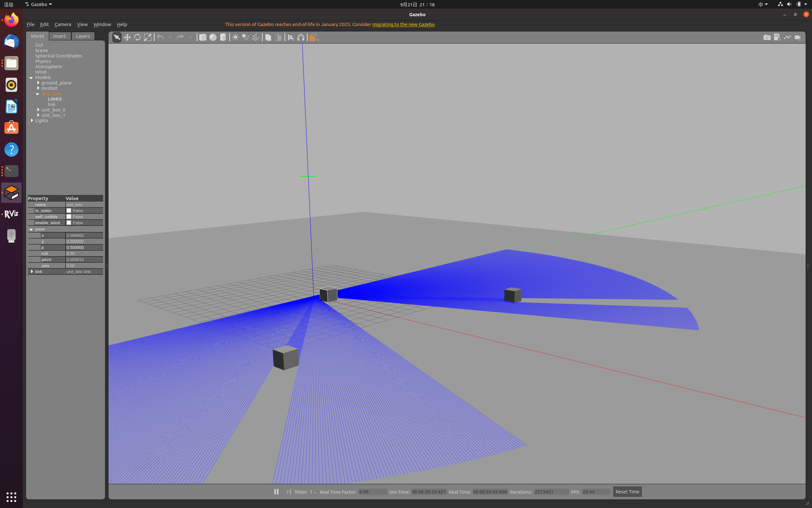Activate the rotate mode tool
Image resolution: width=812 pixels, height=508 pixels.
pos(137,37)
